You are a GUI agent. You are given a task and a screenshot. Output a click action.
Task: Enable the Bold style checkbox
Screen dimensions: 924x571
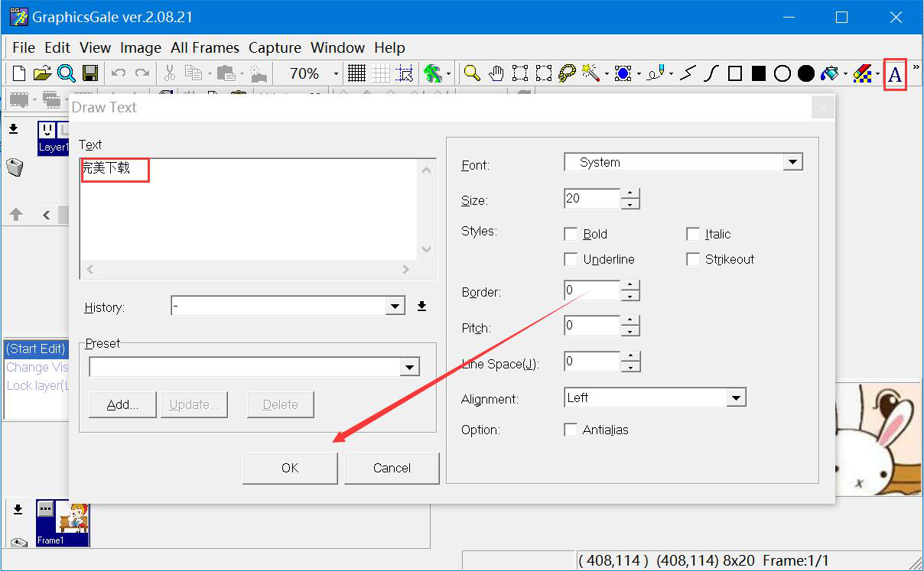click(x=571, y=234)
